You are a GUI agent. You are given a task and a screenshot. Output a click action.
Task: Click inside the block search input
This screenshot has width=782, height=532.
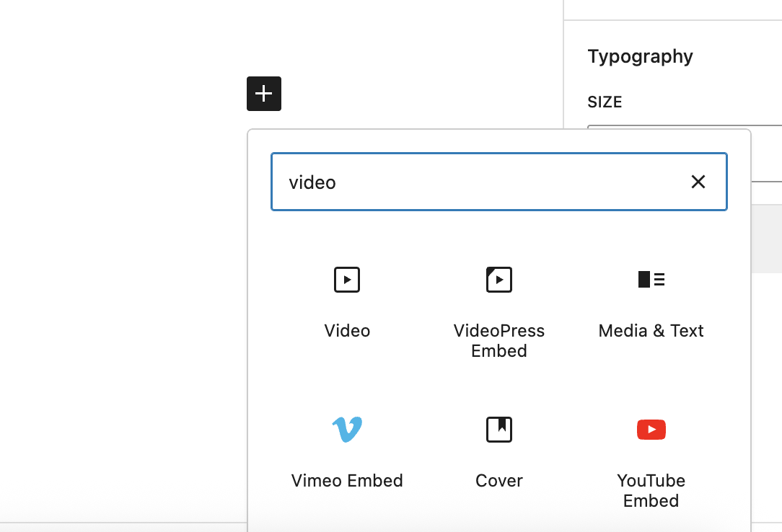tap(499, 182)
